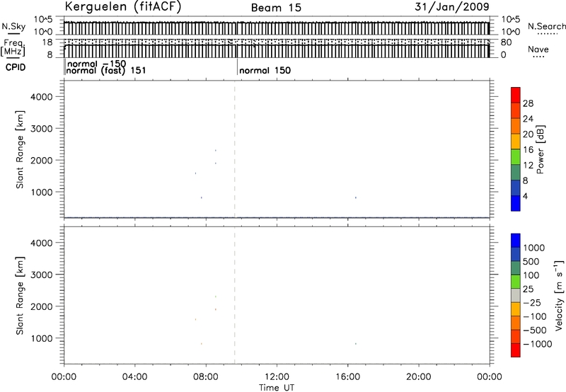
Task: Click the 'Kerguelen (fitACF)' title text
Action: pos(122,7)
